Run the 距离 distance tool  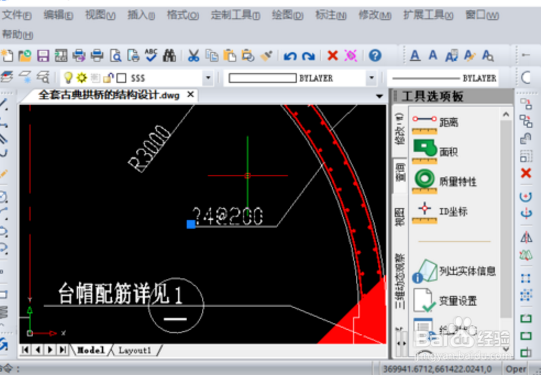click(x=435, y=124)
